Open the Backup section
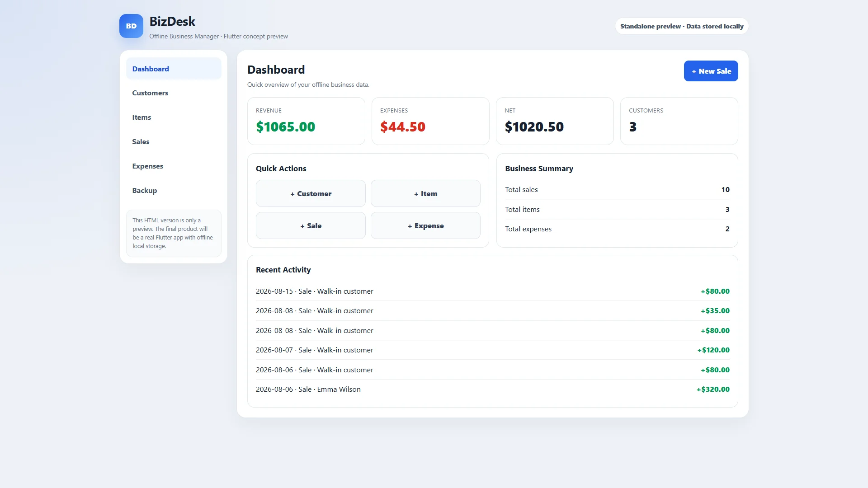The image size is (868, 488). 174,190
